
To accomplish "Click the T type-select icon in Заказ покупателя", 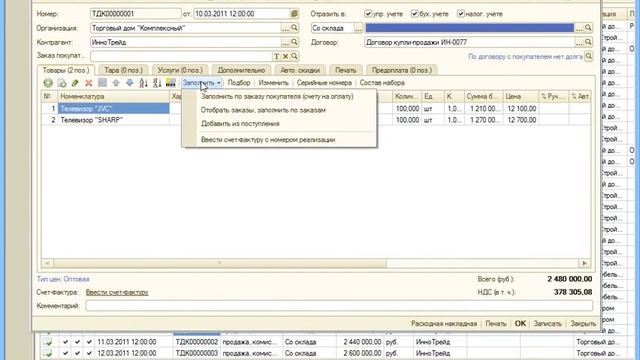I will [277, 56].
